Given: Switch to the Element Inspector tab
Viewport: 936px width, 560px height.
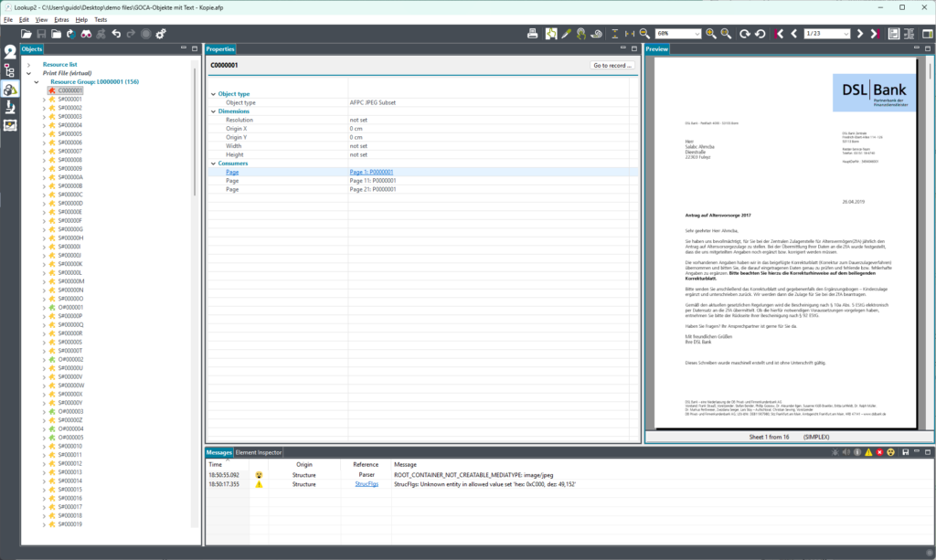Looking at the screenshot, I should (x=258, y=452).
